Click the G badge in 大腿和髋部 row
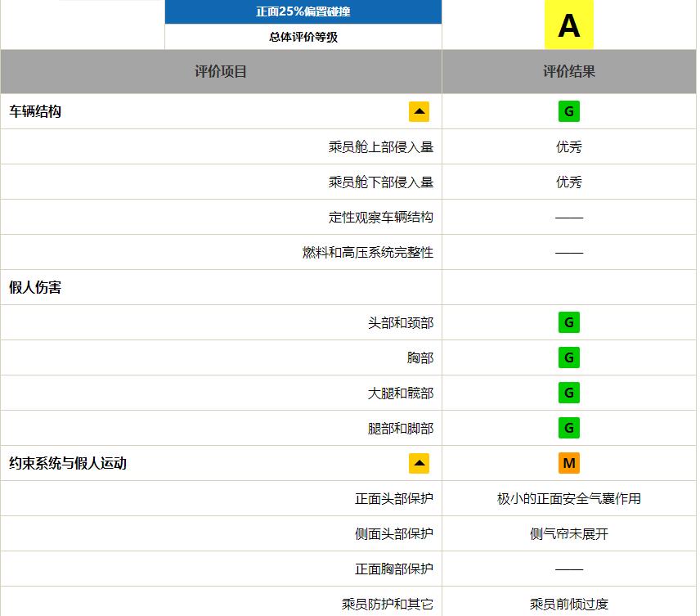This screenshot has height=616, width=700. click(x=569, y=393)
